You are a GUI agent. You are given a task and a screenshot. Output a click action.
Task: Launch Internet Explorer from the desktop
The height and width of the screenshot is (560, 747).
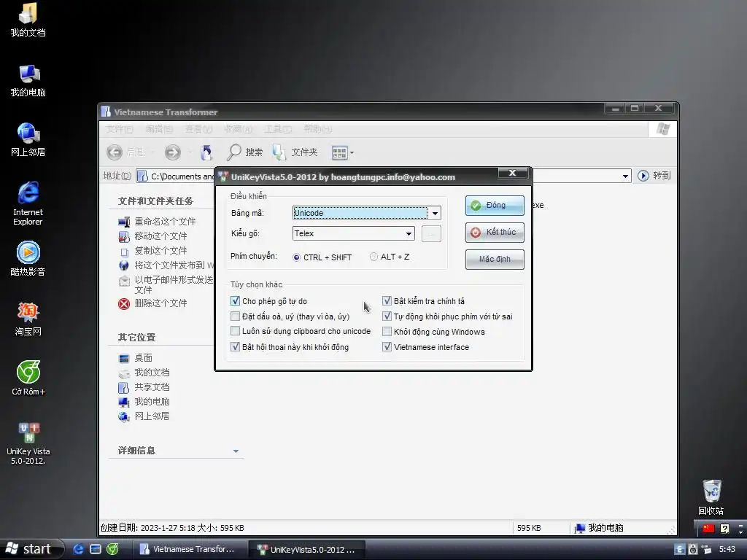pos(28,203)
